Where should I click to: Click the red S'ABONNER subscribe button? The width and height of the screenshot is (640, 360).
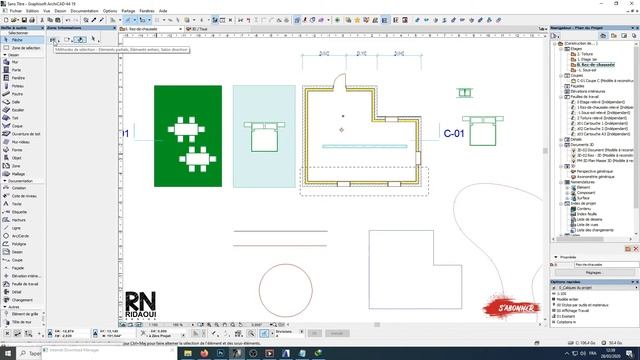coord(513,307)
